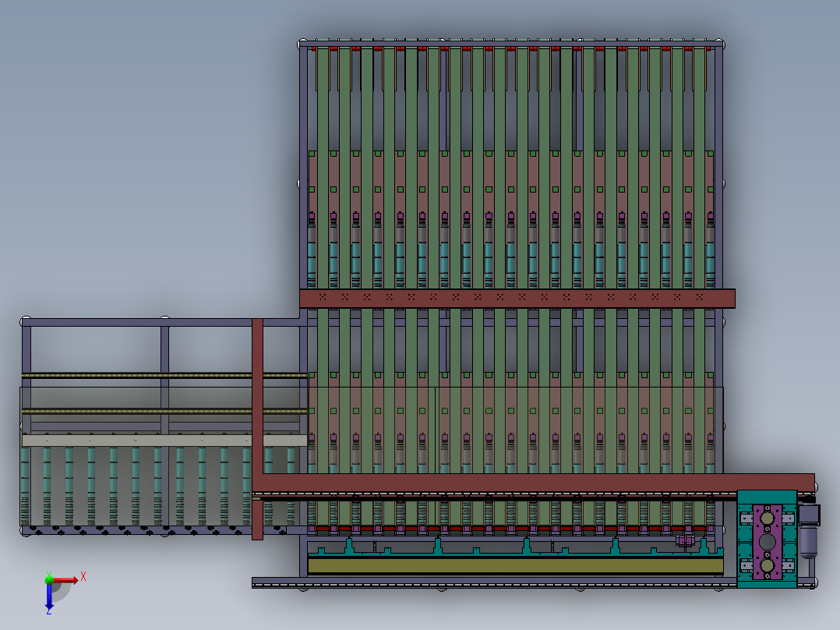Select the vertical maroon post on the left frame
This screenshot has width=840, height=630.
[x=257, y=429]
